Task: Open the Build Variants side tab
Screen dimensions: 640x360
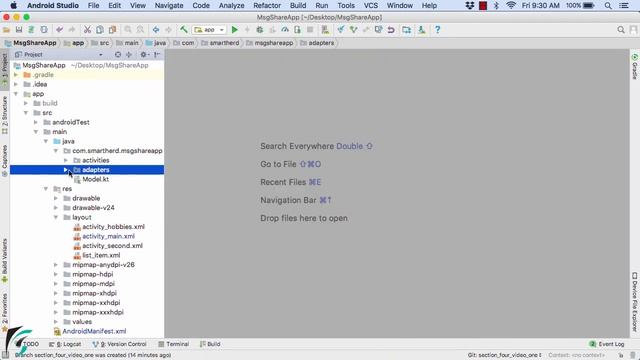Action: point(4,260)
